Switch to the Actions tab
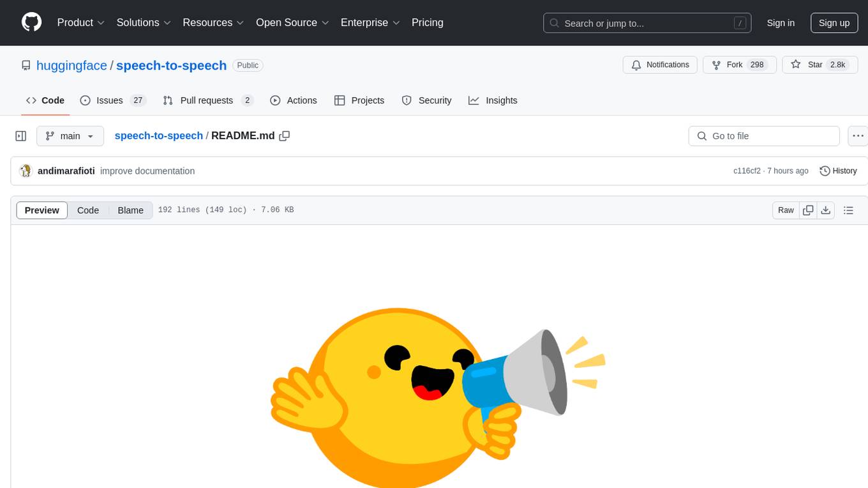The image size is (868, 488). [294, 100]
